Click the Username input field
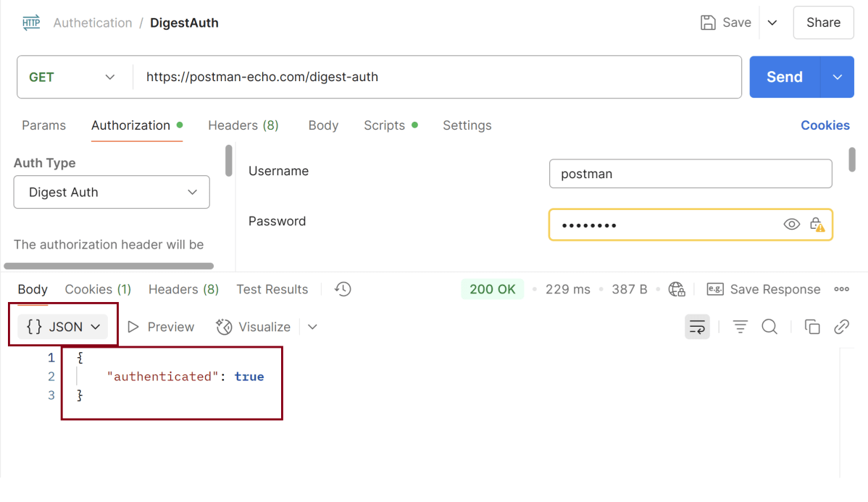 [x=690, y=174]
